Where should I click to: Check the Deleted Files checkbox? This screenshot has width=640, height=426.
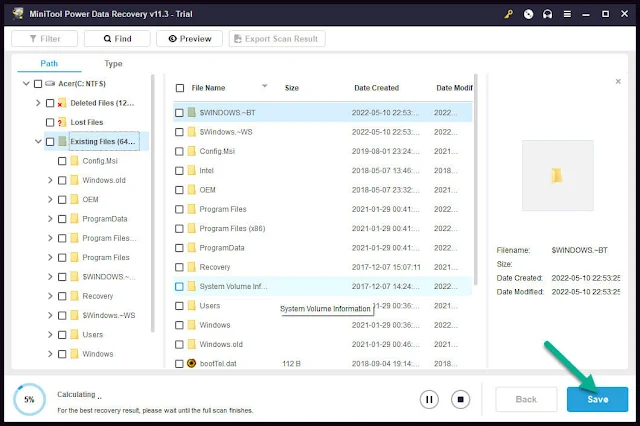tap(50, 103)
